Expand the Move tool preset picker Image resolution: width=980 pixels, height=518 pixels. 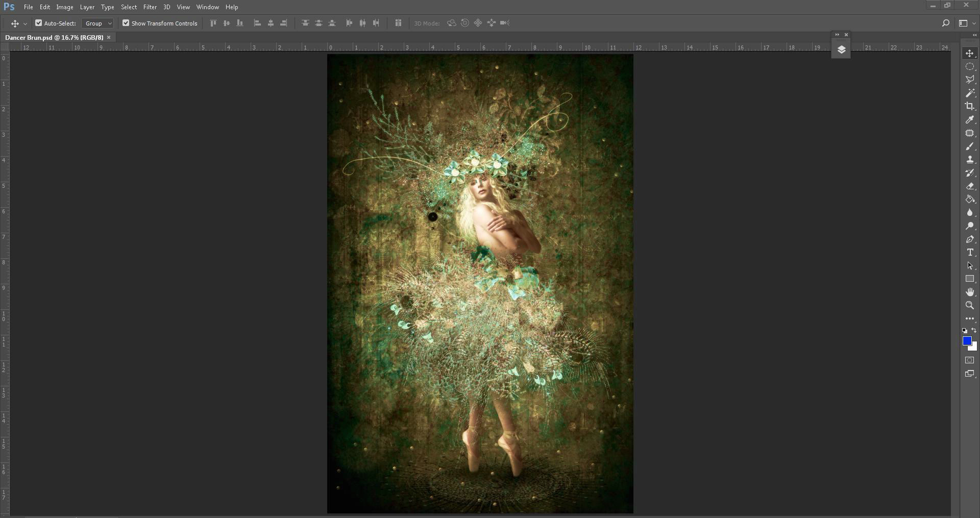click(x=25, y=23)
